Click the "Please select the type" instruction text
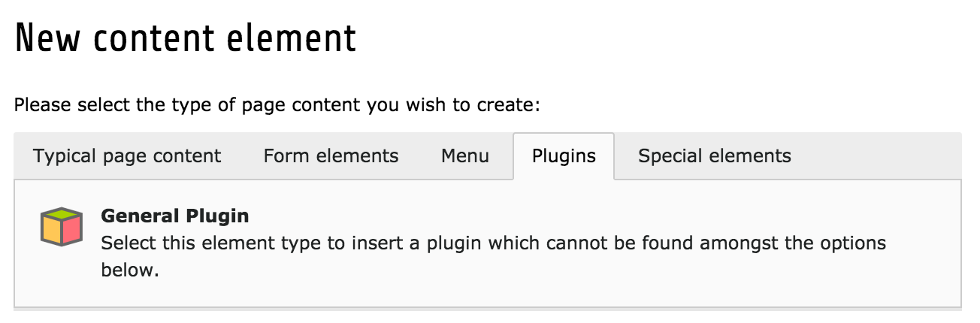 [x=277, y=104]
